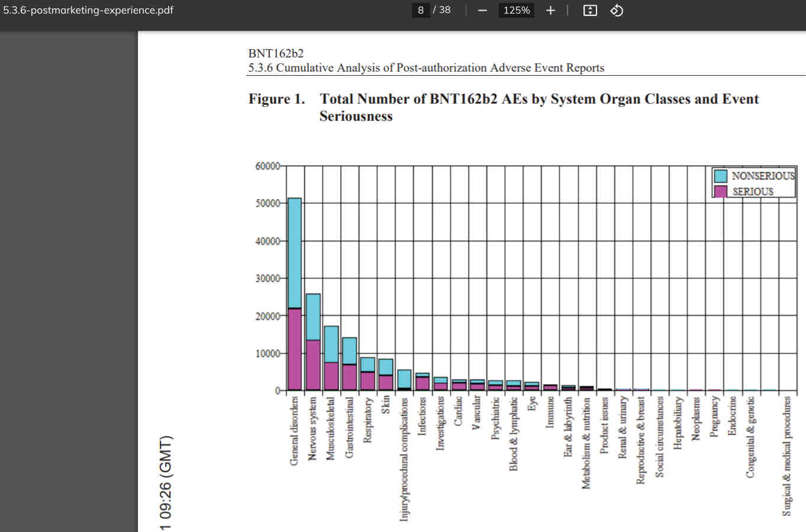
Task: Click the 20000 y-axis label
Action: 267,316
